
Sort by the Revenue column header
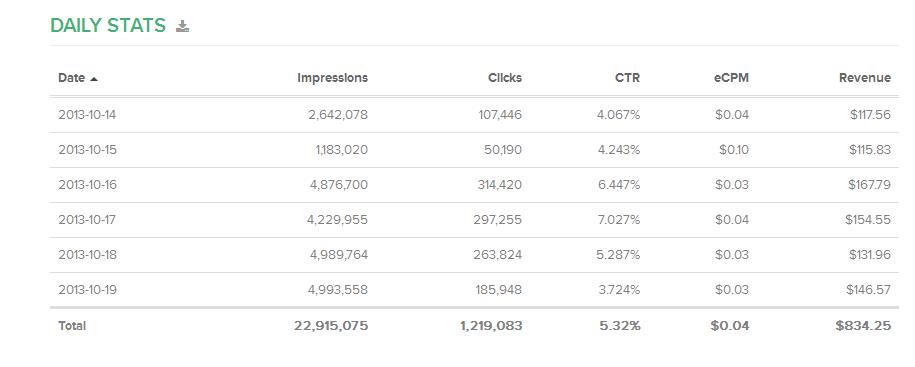click(865, 78)
